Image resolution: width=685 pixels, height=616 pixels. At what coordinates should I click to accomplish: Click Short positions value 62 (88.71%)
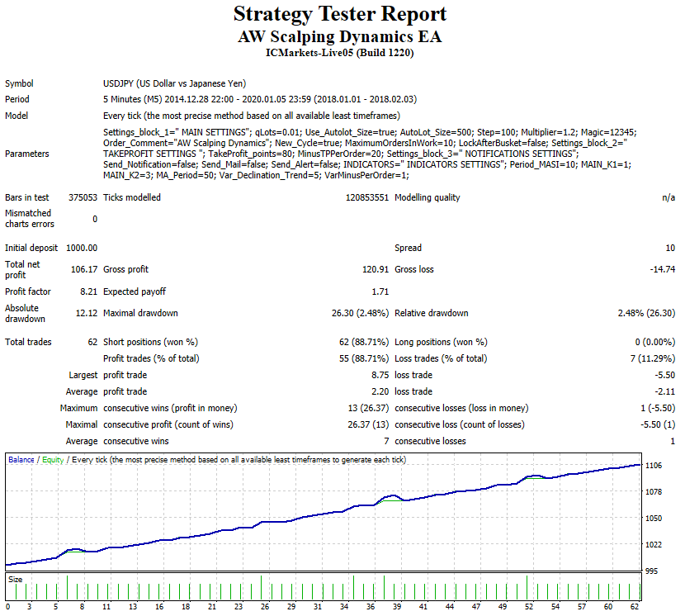coord(364,342)
